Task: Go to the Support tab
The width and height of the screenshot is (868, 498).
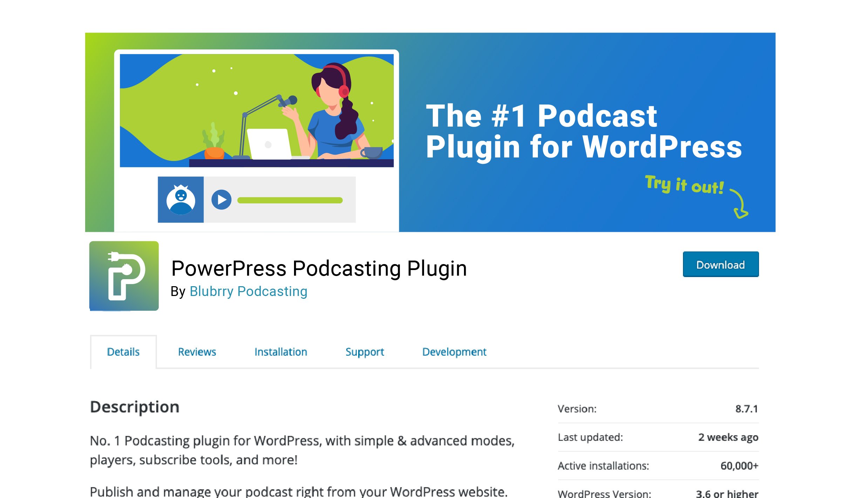Action: coord(364,352)
